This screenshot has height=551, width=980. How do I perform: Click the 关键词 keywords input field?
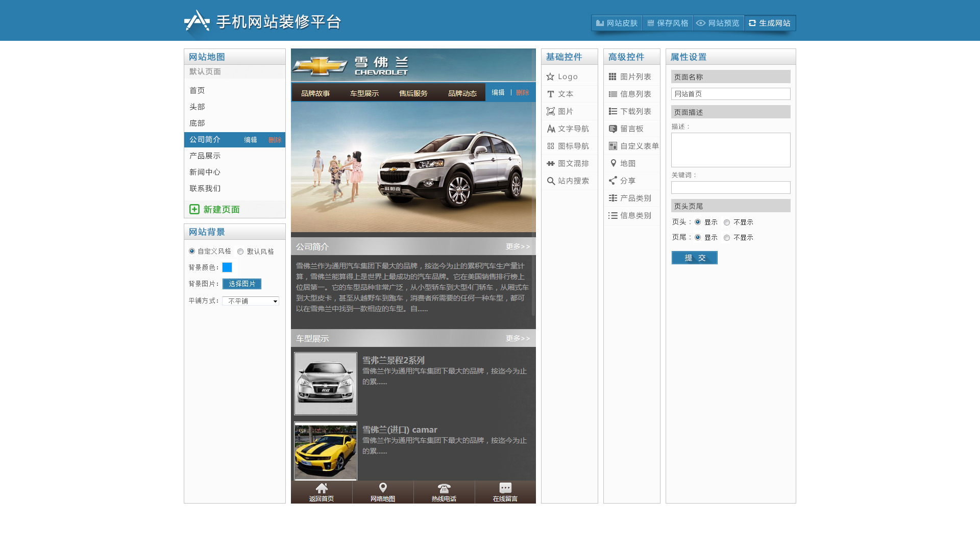click(731, 188)
